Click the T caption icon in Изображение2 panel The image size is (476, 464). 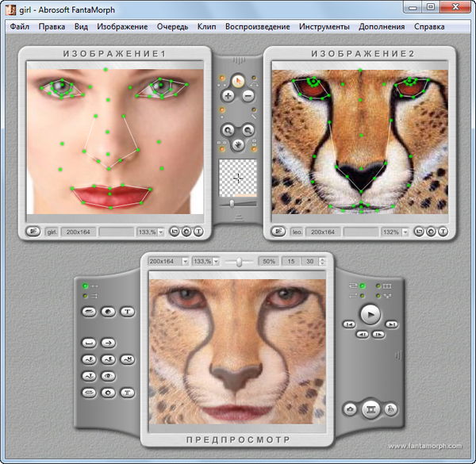point(443,232)
